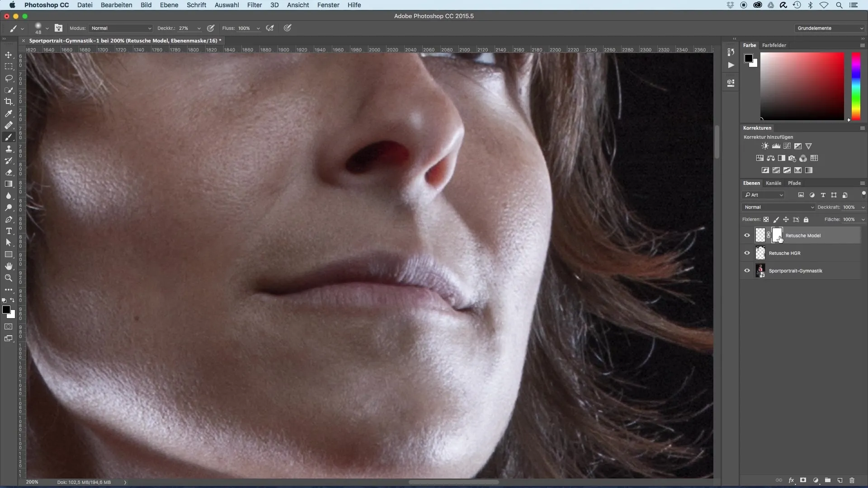Hide the Retusche Model layer
This screenshot has height=488, width=868.
click(747, 235)
